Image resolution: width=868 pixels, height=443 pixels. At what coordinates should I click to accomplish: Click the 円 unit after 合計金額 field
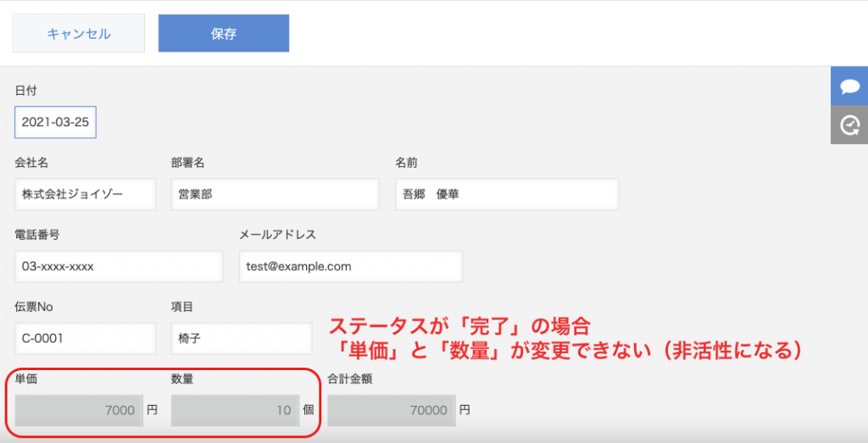pyautogui.click(x=465, y=410)
